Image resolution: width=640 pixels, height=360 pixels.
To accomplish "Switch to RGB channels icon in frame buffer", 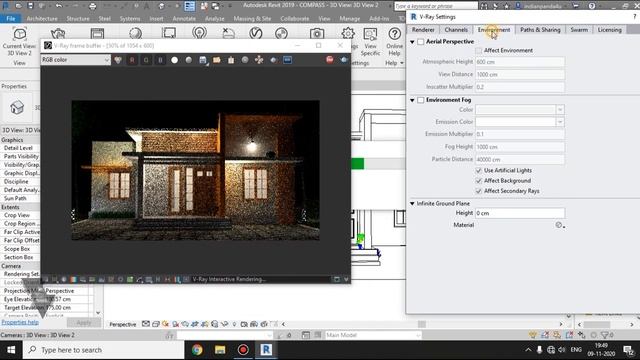I will (118, 60).
